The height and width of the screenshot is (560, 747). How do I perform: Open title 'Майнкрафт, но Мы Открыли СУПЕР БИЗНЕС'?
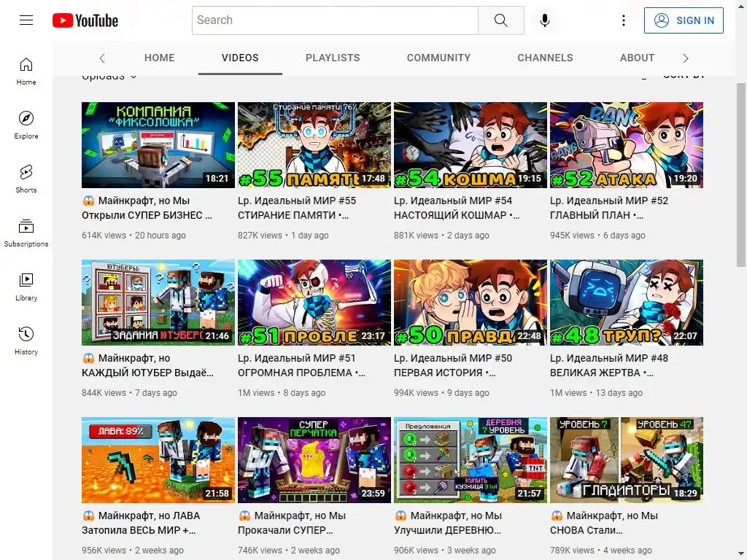click(147, 208)
